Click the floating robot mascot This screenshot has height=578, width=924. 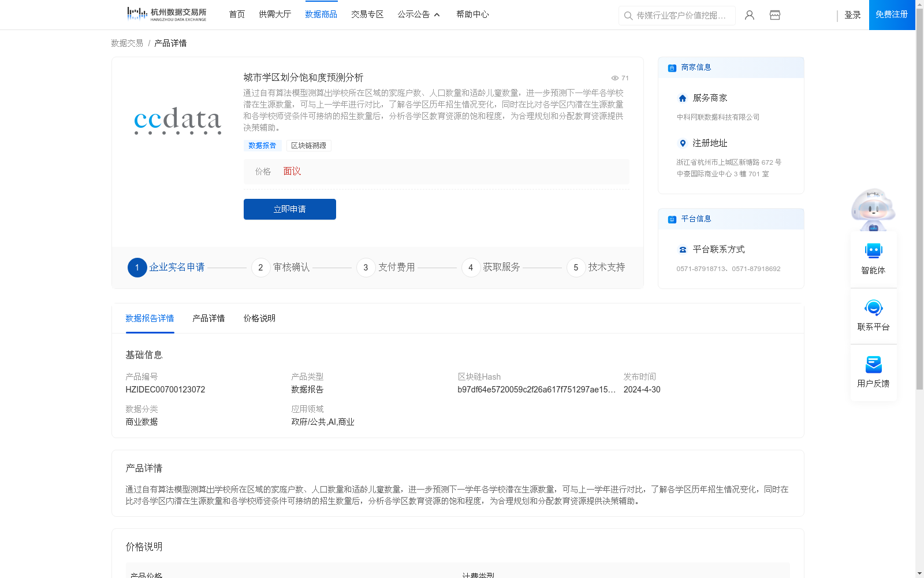873,209
